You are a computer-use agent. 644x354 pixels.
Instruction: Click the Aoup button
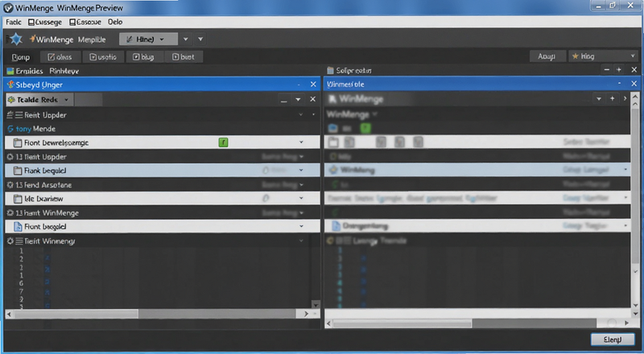[x=547, y=56]
